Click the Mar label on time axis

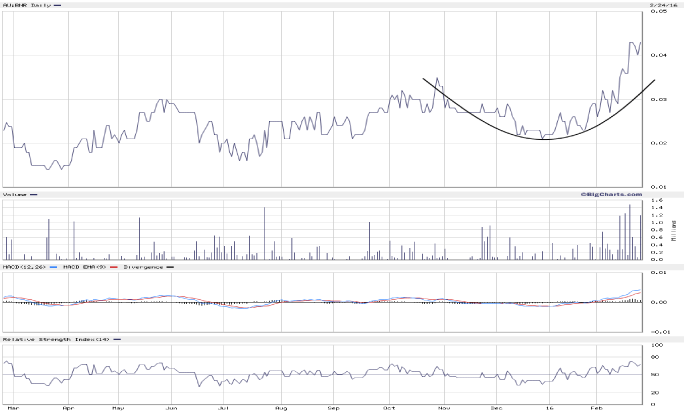[x=13, y=408]
